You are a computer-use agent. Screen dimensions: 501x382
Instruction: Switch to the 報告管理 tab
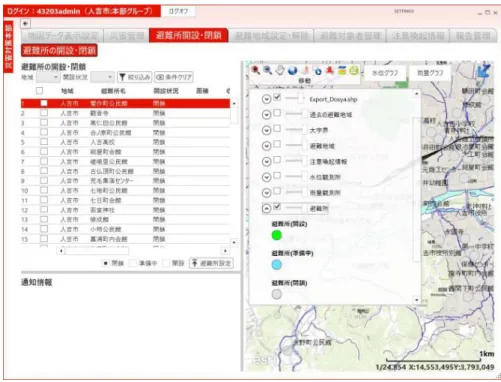coord(473,36)
